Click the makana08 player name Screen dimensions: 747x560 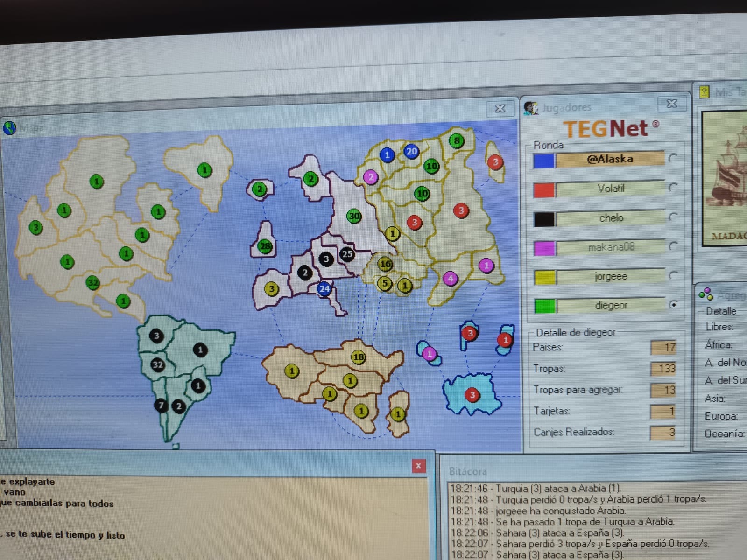pyautogui.click(x=611, y=247)
